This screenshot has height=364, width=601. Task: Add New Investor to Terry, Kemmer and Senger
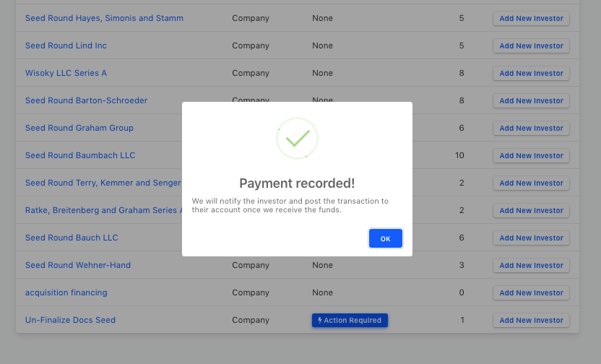click(x=531, y=183)
